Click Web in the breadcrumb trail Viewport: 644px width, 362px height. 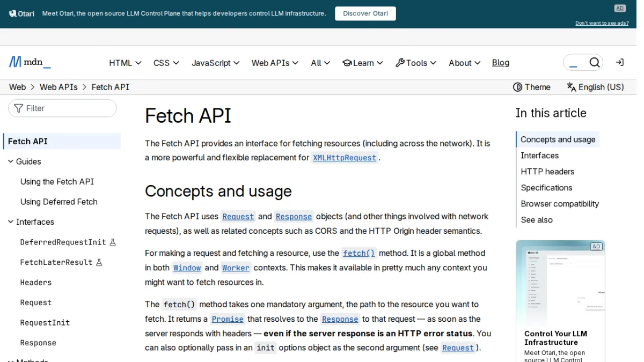click(17, 87)
